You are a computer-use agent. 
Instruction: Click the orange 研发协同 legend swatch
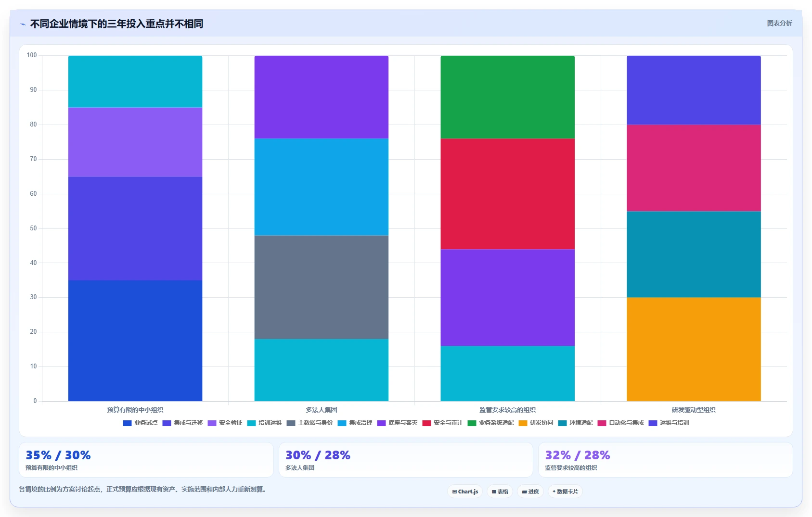tap(523, 423)
